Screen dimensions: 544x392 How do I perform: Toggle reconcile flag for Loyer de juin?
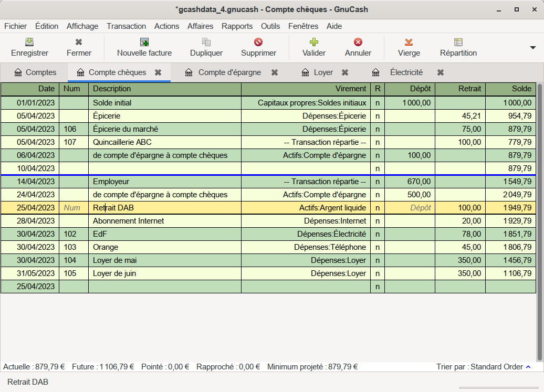click(x=377, y=273)
